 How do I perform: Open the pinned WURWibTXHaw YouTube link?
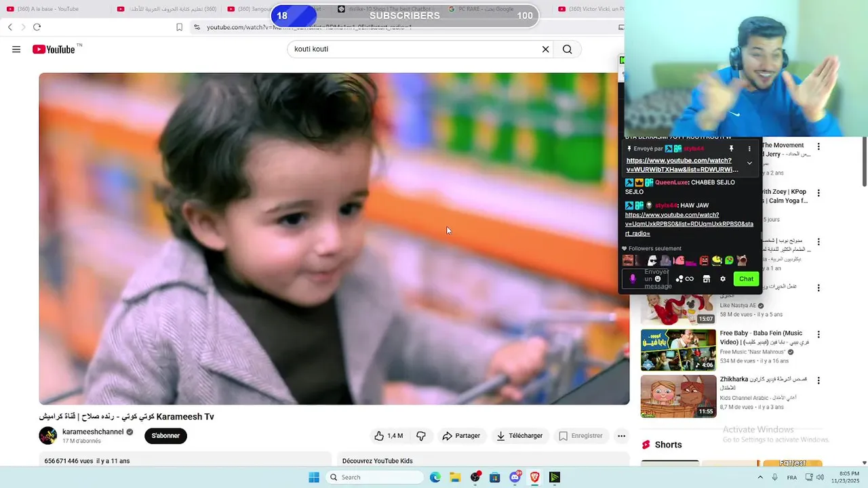(682, 165)
